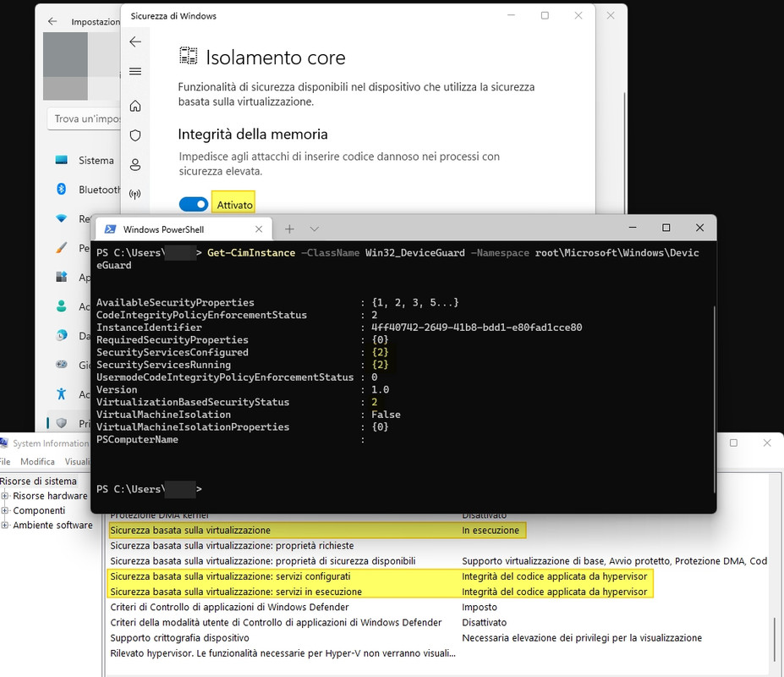
Task: Minimize the PowerShell terminal window
Action: (x=633, y=228)
